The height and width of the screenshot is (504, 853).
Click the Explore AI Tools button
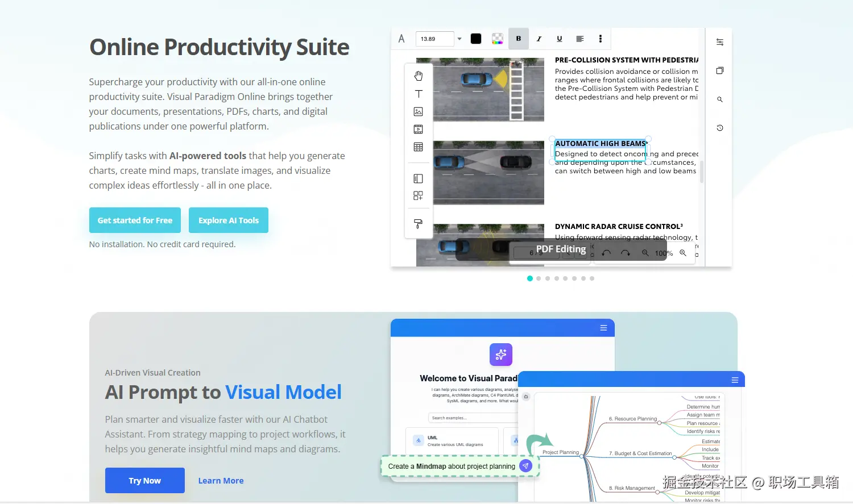(x=229, y=220)
